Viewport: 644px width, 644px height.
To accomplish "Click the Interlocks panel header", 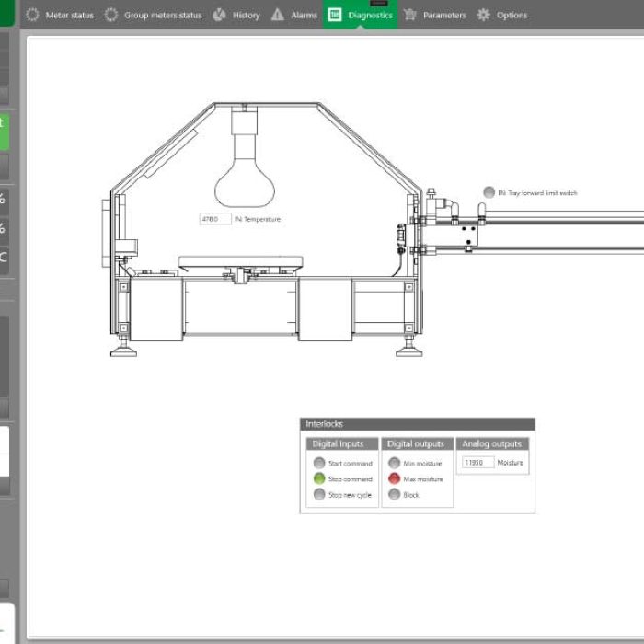I will click(x=417, y=424).
